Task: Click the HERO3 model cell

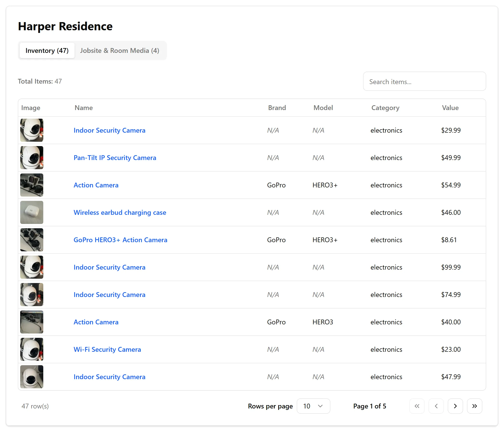Action: click(x=323, y=322)
